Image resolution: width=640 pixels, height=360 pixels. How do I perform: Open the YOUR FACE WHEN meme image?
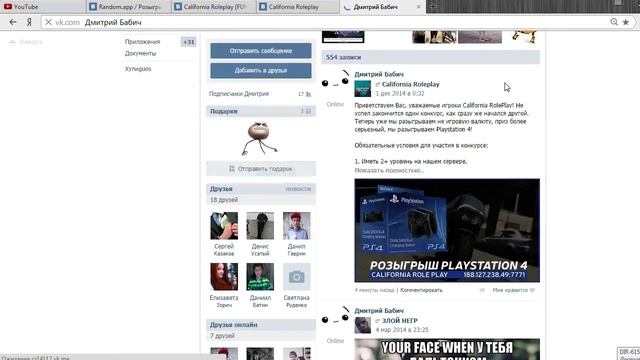click(x=447, y=349)
